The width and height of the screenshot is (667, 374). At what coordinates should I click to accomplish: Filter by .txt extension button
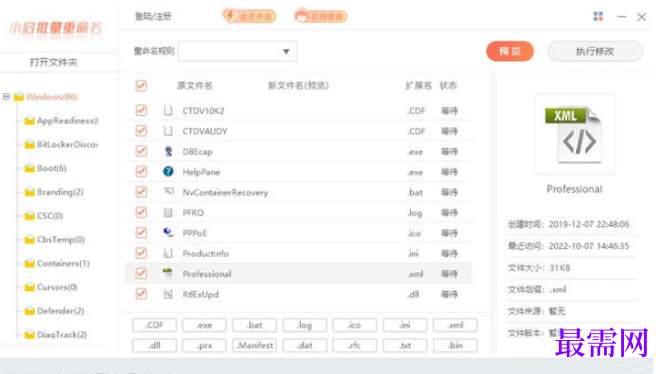pyautogui.click(x=405, y=345)
